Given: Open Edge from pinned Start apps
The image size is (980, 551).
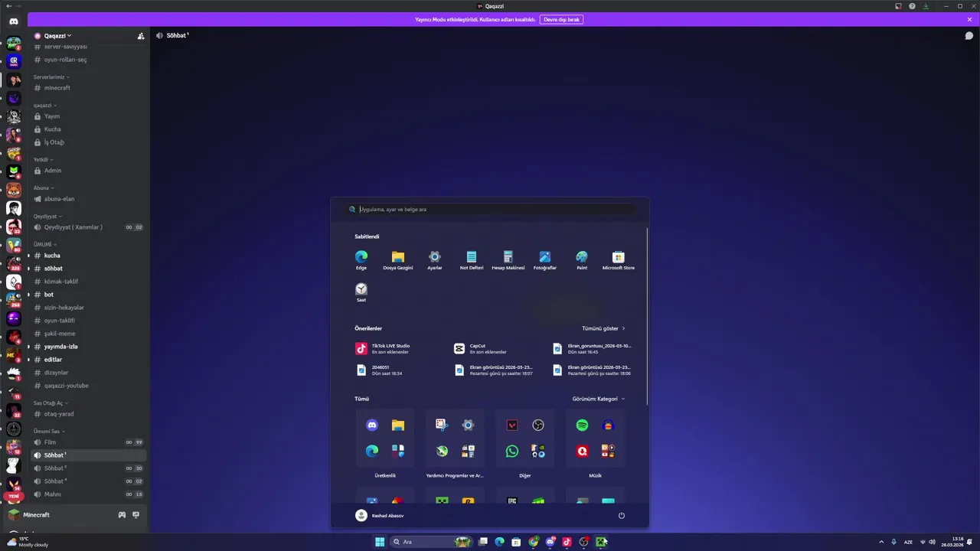Looking at the screenshot, I should [361, 260].
